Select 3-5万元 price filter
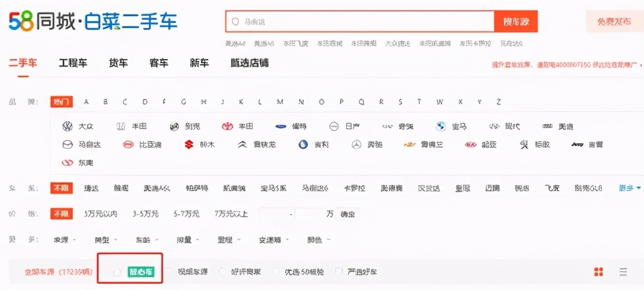This screenshot has height=290, width=644. click(x=145, y=213)
